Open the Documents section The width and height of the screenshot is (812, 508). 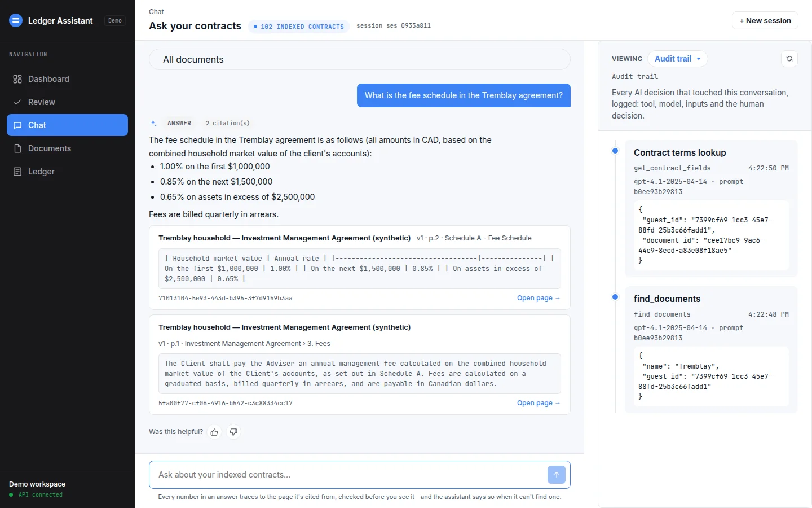[x=67, y=148]
